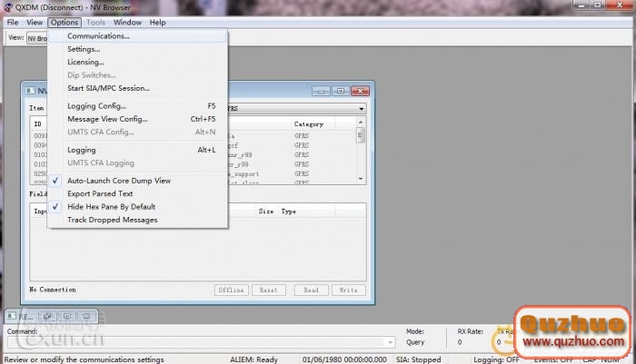Open the View menu

tap(35, 23)
